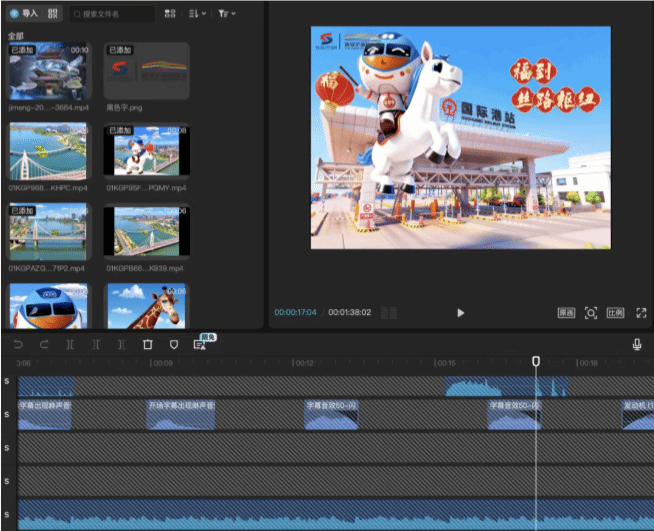Add a marker with the shield icon

click(x=173, y=344)
